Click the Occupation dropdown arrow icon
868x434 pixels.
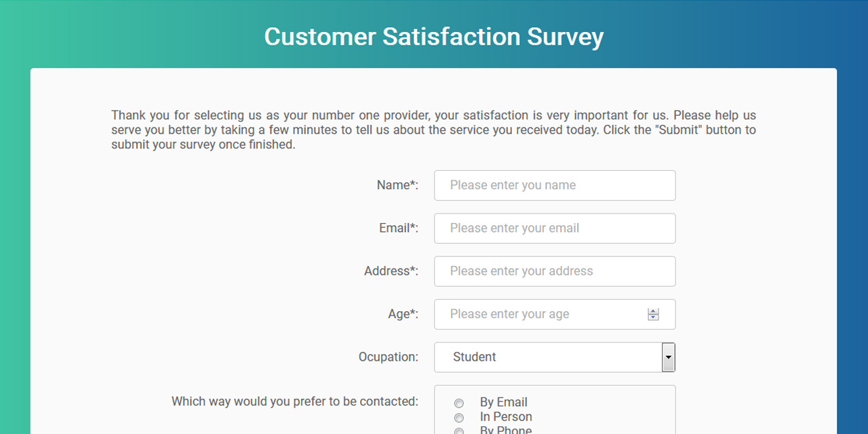(668, 357)
